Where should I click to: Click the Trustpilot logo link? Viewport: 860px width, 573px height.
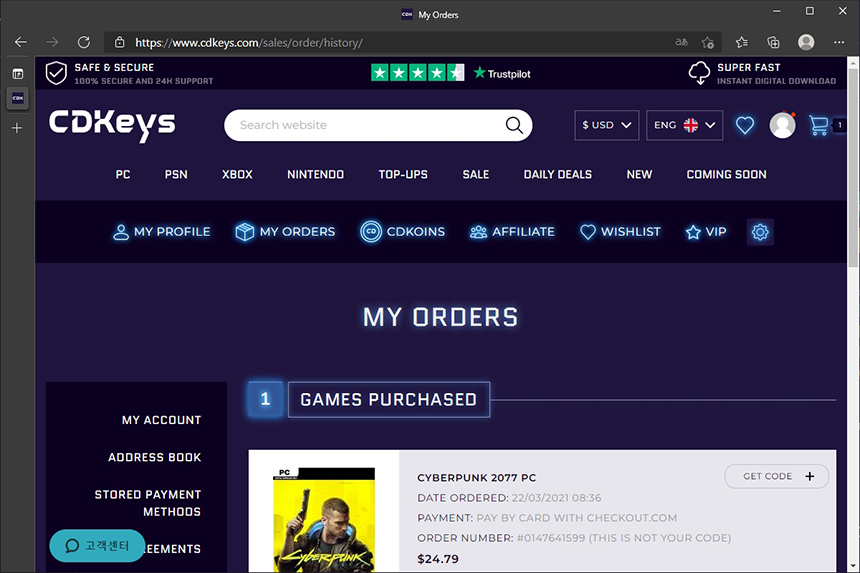[x=502, y=73]
